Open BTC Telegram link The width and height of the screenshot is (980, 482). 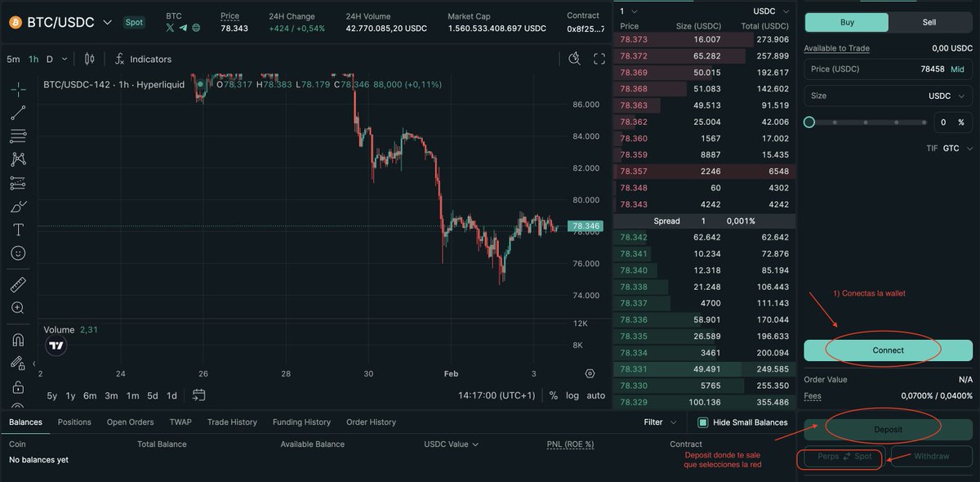(183, 28)
